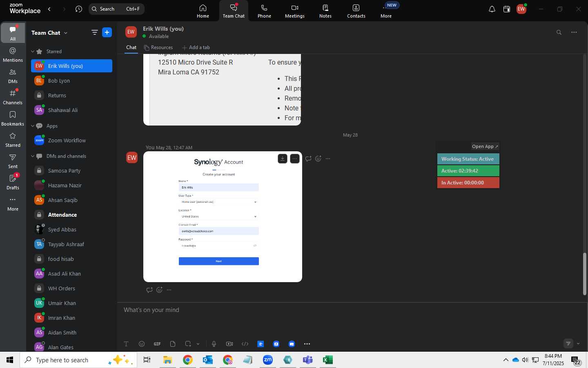Attach a file in composer
The width and height of the screenshot is (588, 368).
pos(173,344)
